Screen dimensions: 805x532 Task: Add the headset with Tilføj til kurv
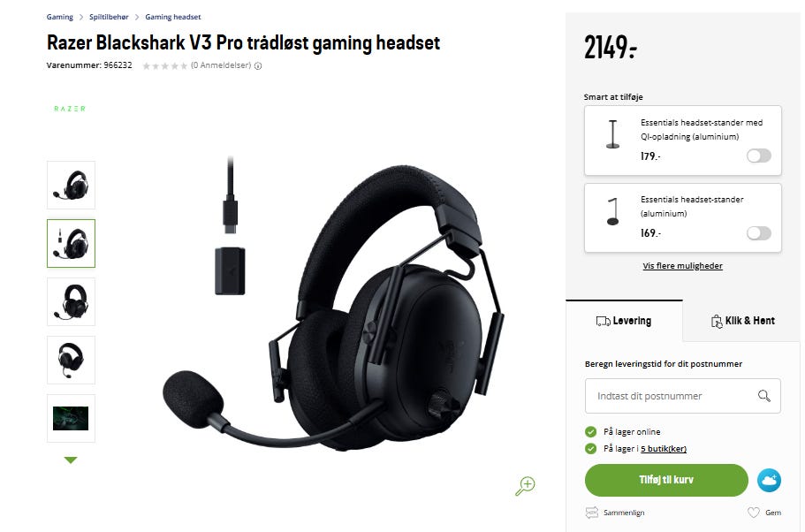pos(666,480)
